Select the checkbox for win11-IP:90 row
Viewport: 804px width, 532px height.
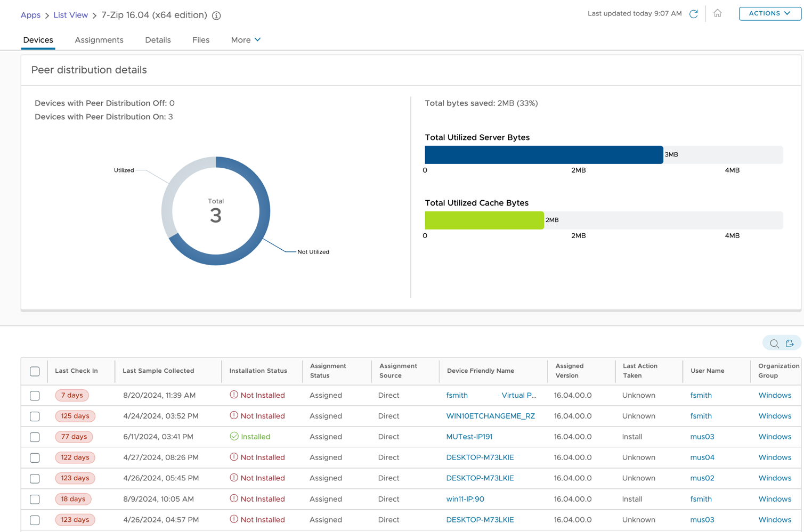click(35, 500)
